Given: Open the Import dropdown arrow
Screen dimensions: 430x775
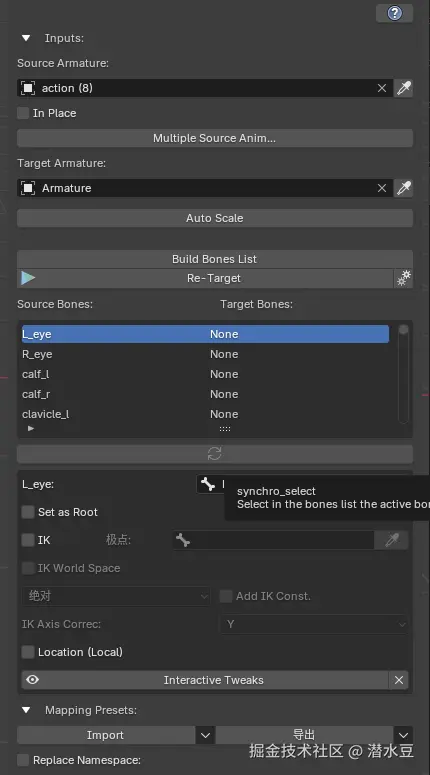Looking at the screenshot, I should [x=205, y=735].
